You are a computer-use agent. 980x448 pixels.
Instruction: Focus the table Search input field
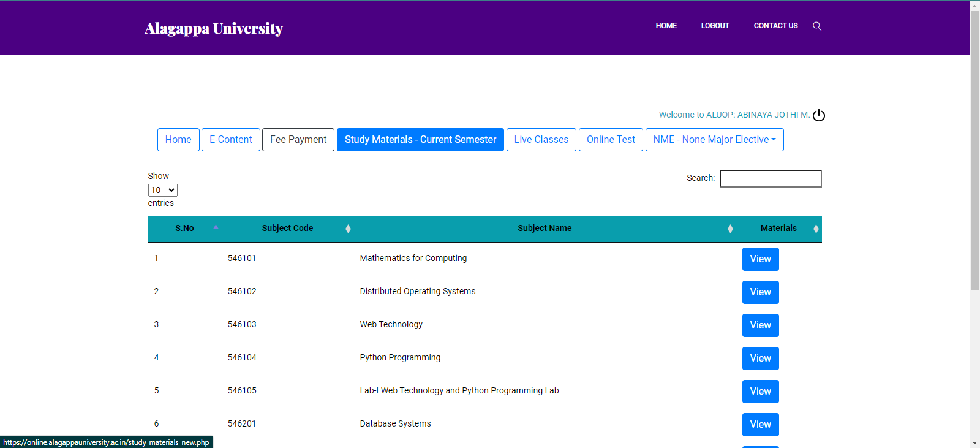tap(771, 178)
